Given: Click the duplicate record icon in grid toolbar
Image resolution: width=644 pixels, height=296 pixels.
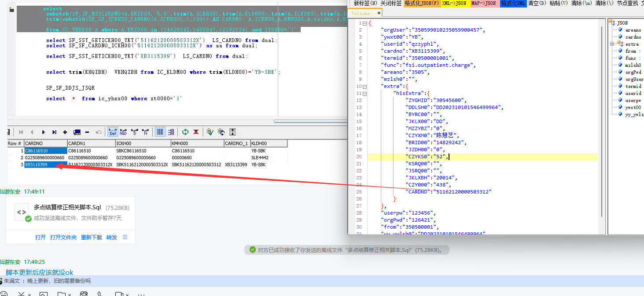Looking at the screenshot, I should tap(77, 132).
